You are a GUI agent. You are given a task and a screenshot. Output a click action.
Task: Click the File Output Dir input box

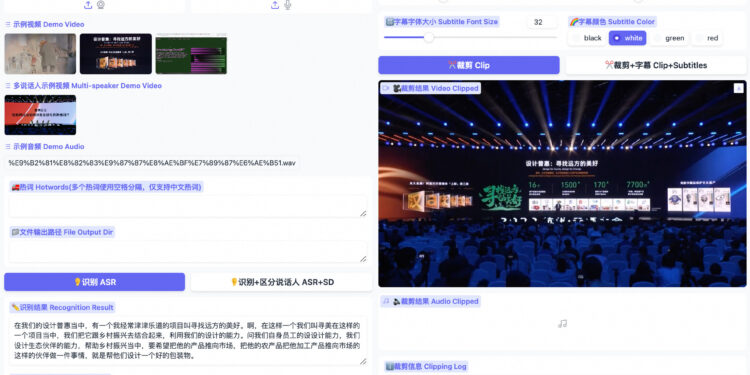point(188,252)
